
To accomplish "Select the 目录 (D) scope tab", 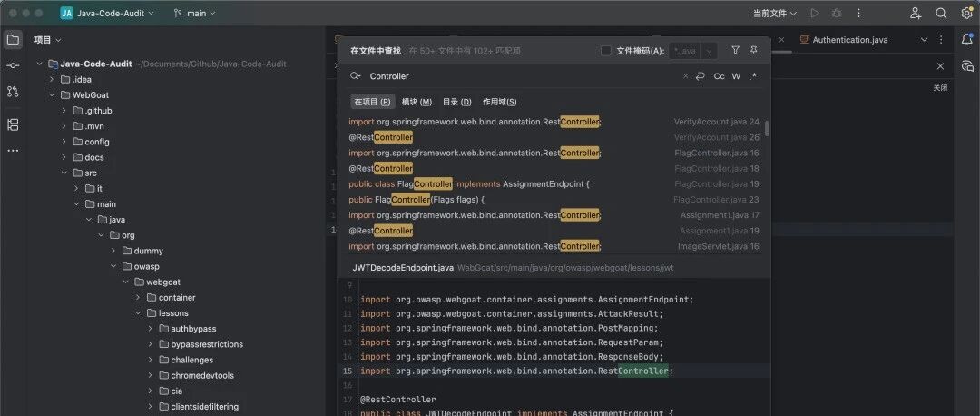I will pyautogui.click(x=456, y=102).
